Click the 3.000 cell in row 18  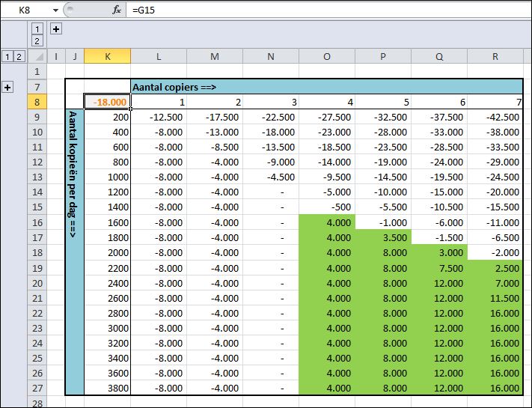[x=439, y=252]
